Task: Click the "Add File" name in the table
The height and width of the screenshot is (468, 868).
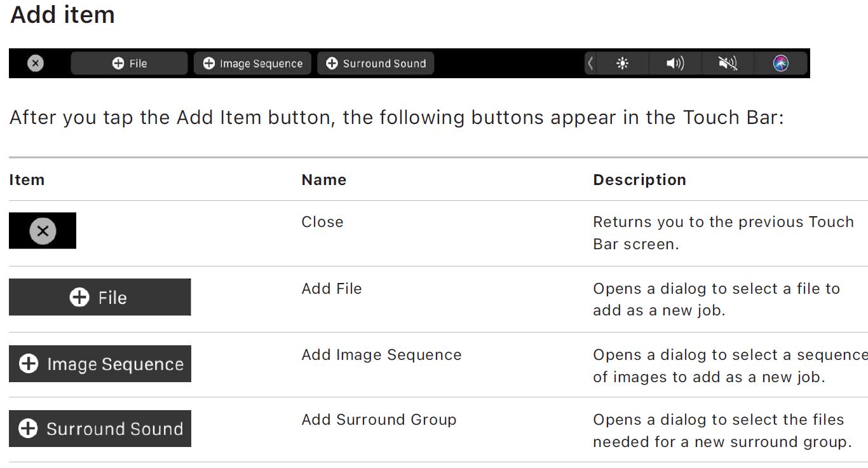Action: pos(332,289)
